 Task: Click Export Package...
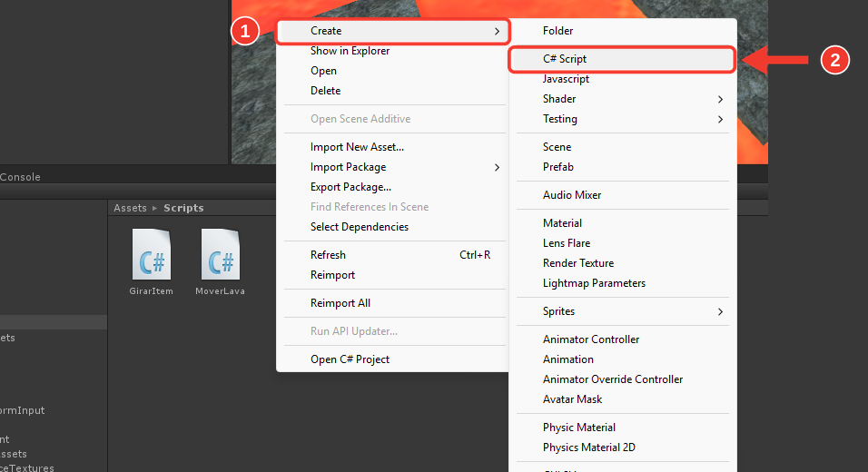tap(392, 187)
